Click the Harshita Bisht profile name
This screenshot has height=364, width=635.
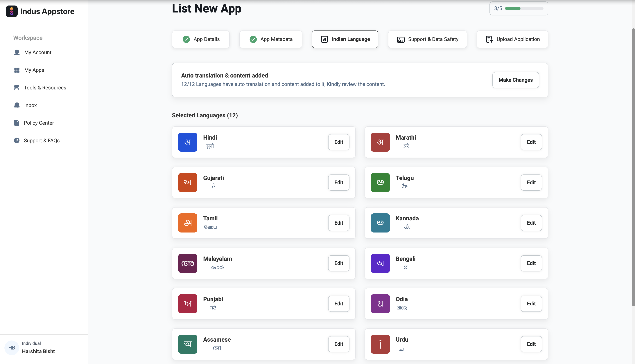38,352
